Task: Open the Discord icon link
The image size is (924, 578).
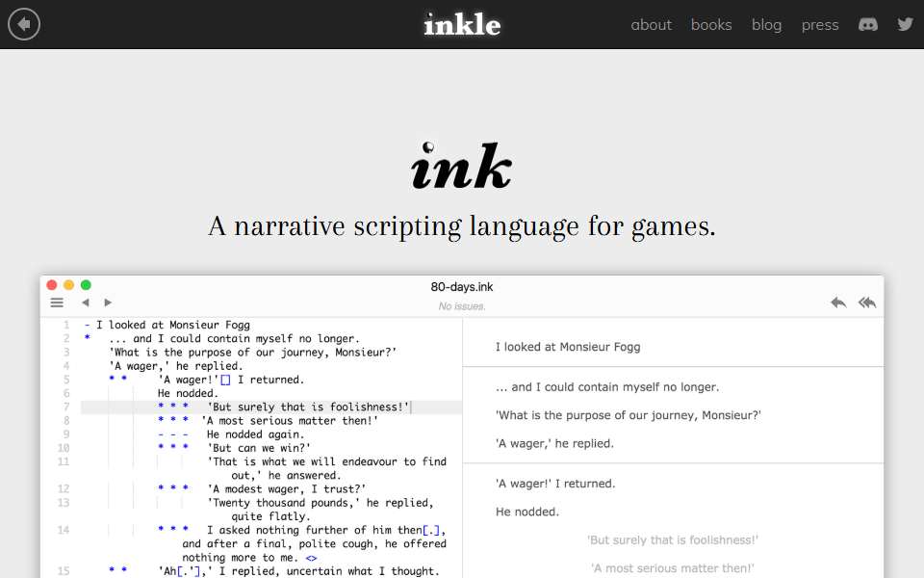Action: click(x=868, y=24)
